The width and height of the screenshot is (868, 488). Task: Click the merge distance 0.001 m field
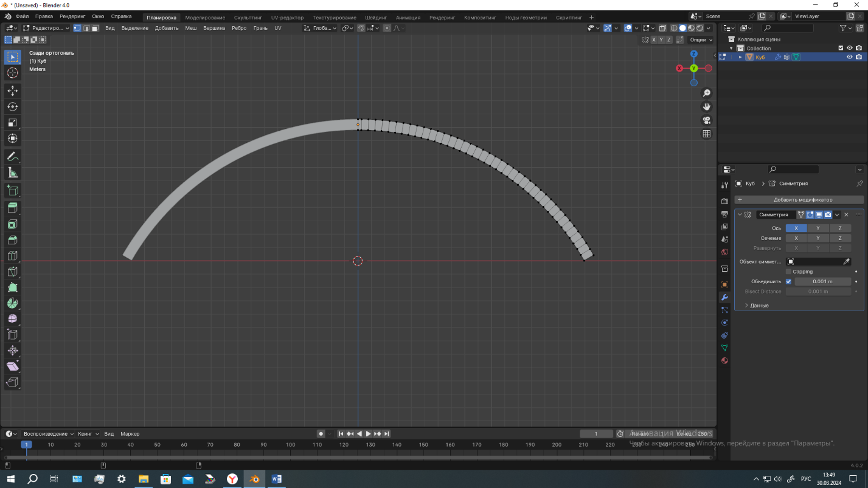pyautogui.click(x=822, y=281)
